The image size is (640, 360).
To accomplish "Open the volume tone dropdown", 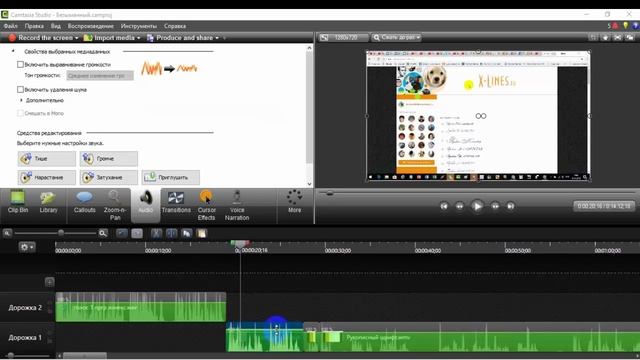I will [x=100, y=76].
